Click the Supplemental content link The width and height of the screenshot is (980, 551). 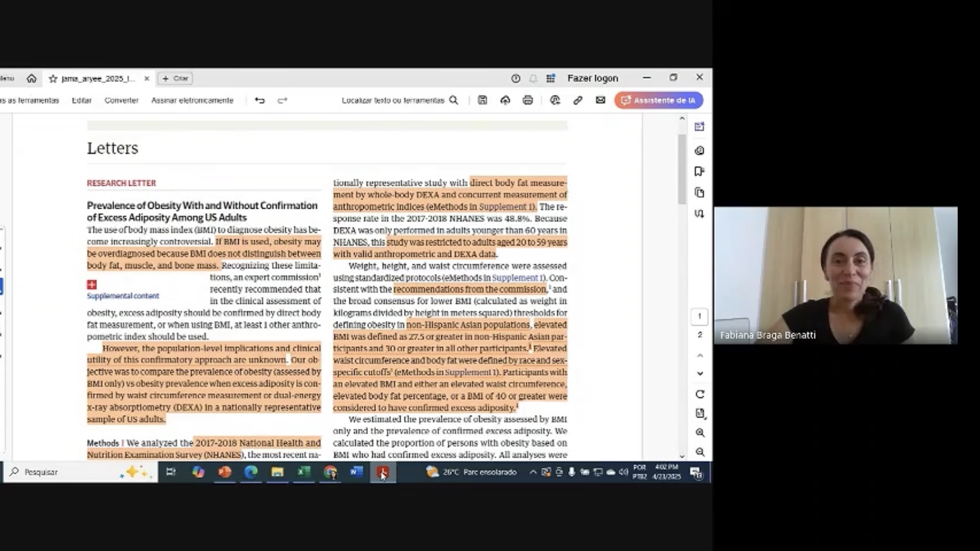click(123, 296)
